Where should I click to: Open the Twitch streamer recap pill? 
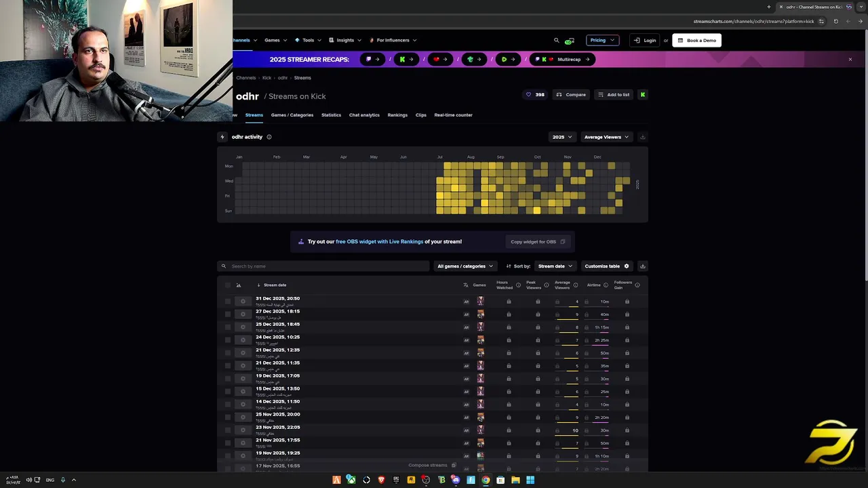(x=372, y=59)
